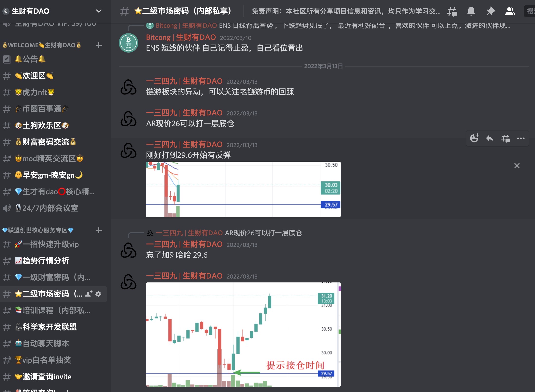This screenshot has width=535, height=392.
Task: Open more options for the hovered message
Action: pyautogui.click(x=521, y=138)
